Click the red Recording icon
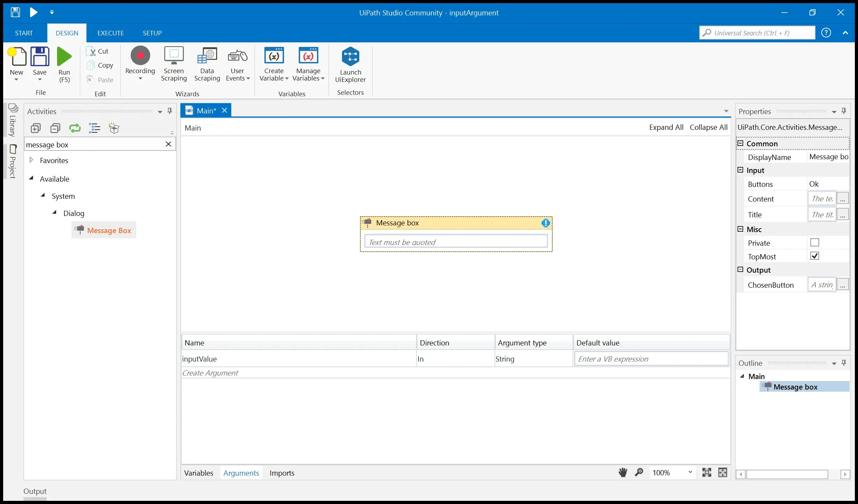 (x=140, y=56)
